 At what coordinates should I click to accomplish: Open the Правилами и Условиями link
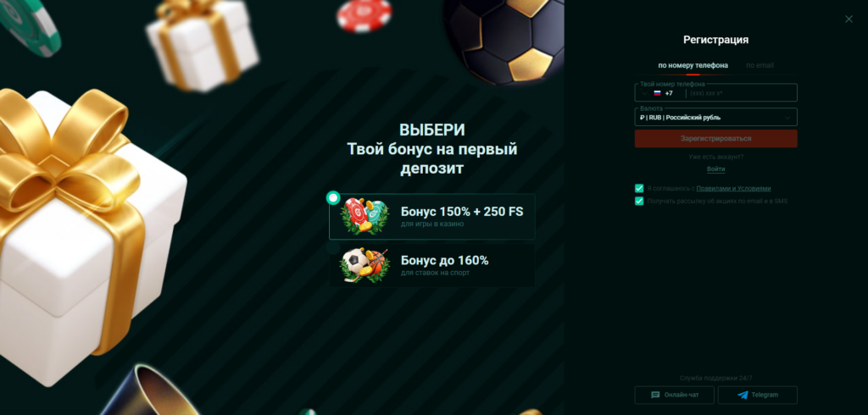point(733,189)
